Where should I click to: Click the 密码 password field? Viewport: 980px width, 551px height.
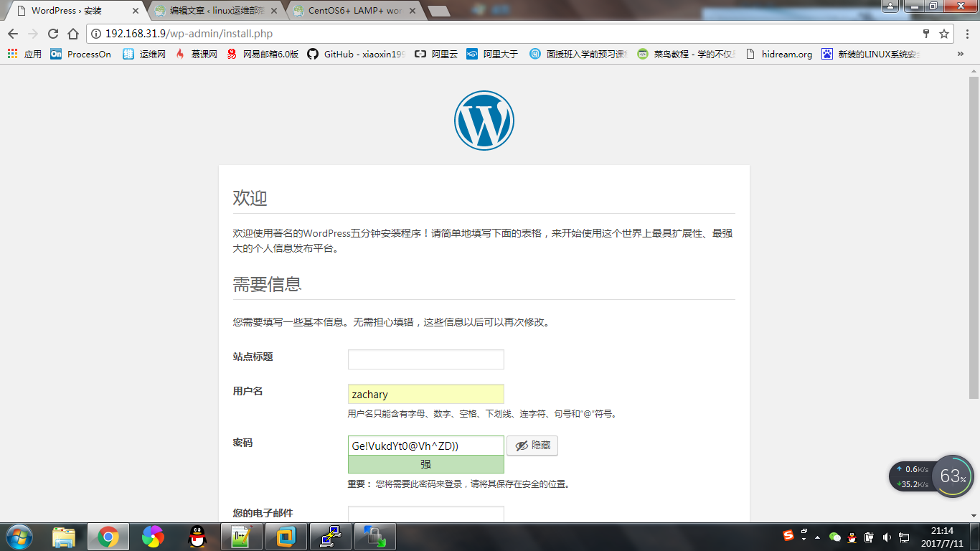(x=426, y=446)
